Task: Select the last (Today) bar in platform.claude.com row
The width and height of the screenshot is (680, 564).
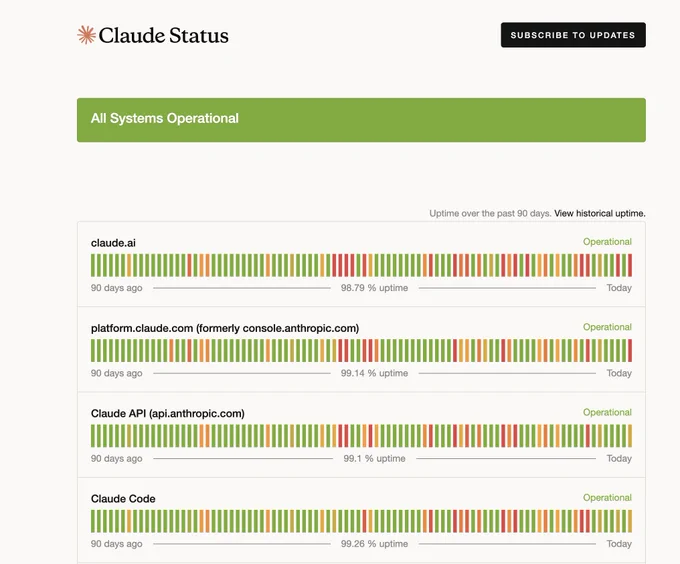Action: (630, 351)
